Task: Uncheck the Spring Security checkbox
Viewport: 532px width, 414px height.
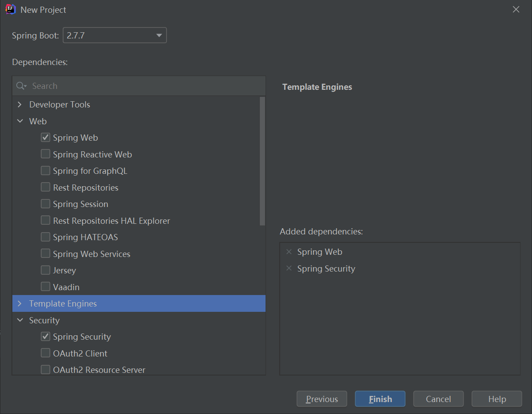Action: click(x=46, y=337)
